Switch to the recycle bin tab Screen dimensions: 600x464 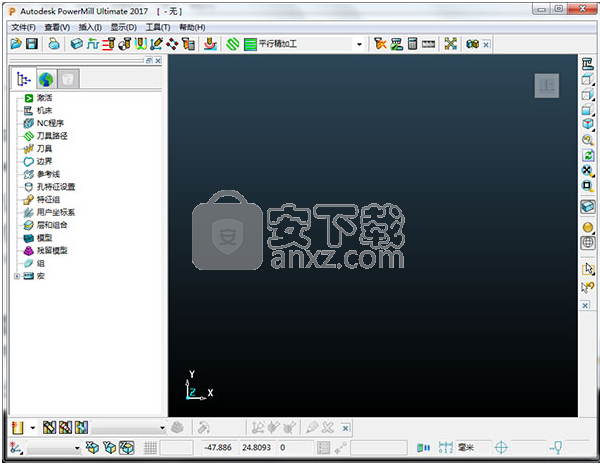click(x=68, y=79)
